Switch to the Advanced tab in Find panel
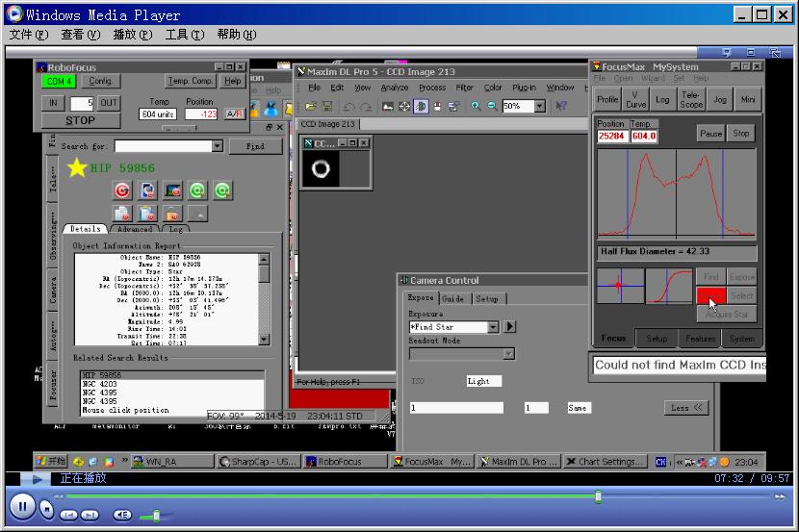 (x=135, y=229)
